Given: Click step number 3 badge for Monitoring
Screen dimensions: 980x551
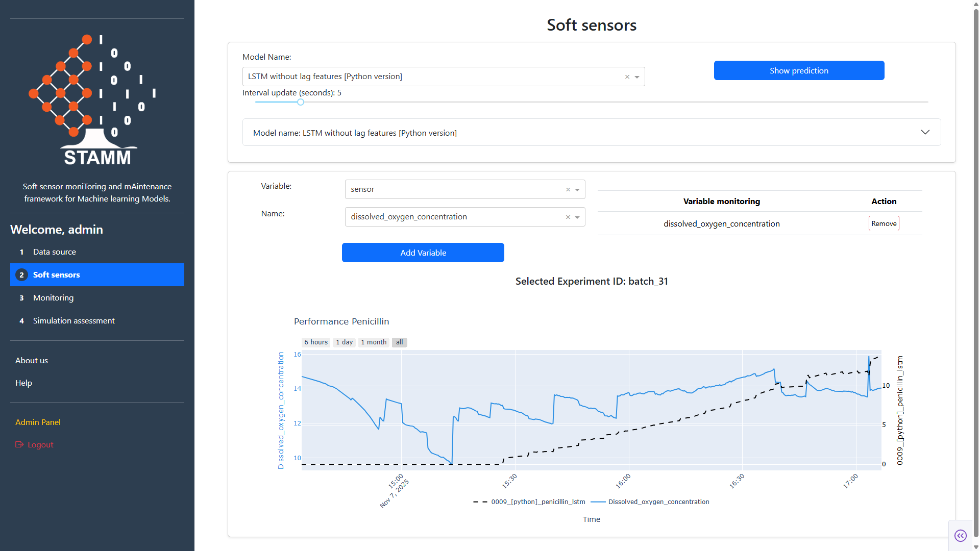Looking at the screenshot, I should (x=21, y=298).
